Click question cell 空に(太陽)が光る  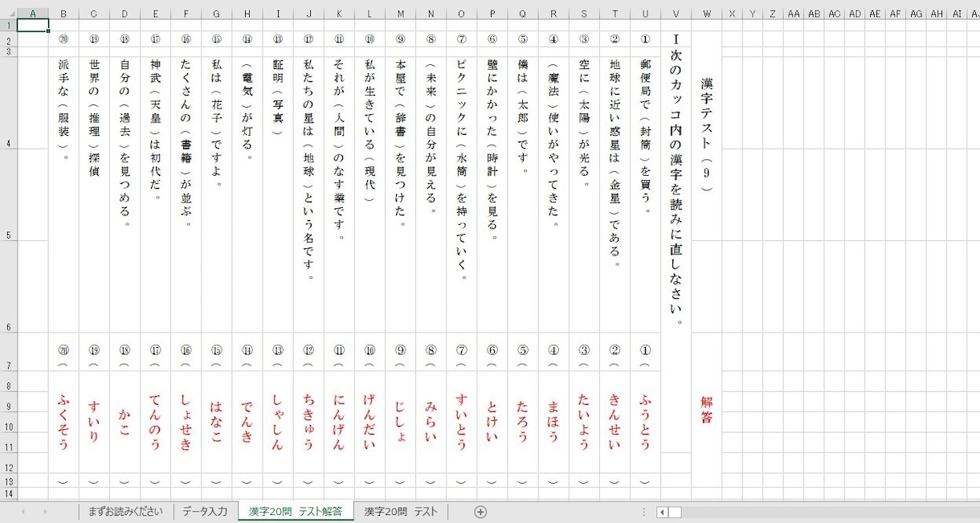pos(585,195)
